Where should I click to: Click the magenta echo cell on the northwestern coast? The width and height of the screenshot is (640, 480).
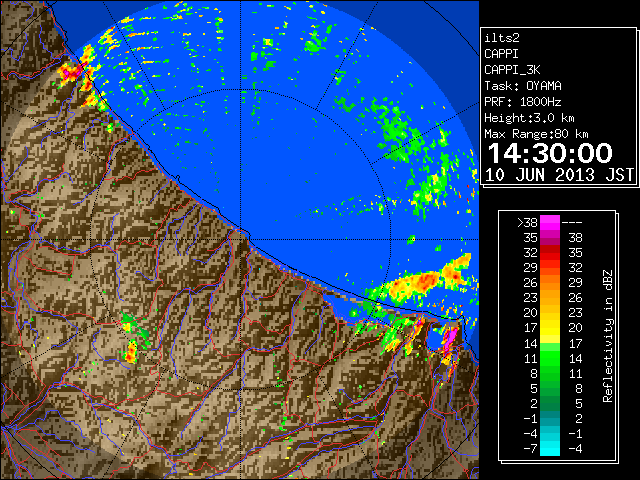pos(72,73)
